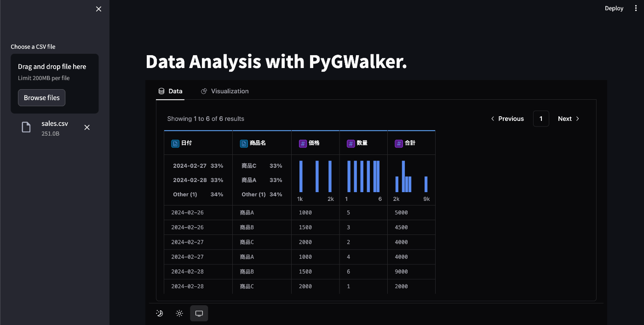Enable light theme with sun icon
The image size is (644, 325).
coord(179,313)
